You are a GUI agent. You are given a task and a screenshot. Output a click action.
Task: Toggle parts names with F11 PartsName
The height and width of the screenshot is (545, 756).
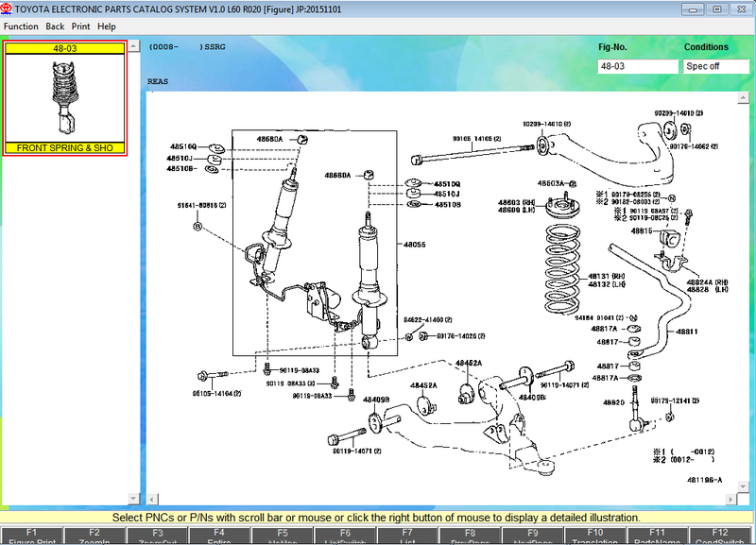click(x=659, y=536)
